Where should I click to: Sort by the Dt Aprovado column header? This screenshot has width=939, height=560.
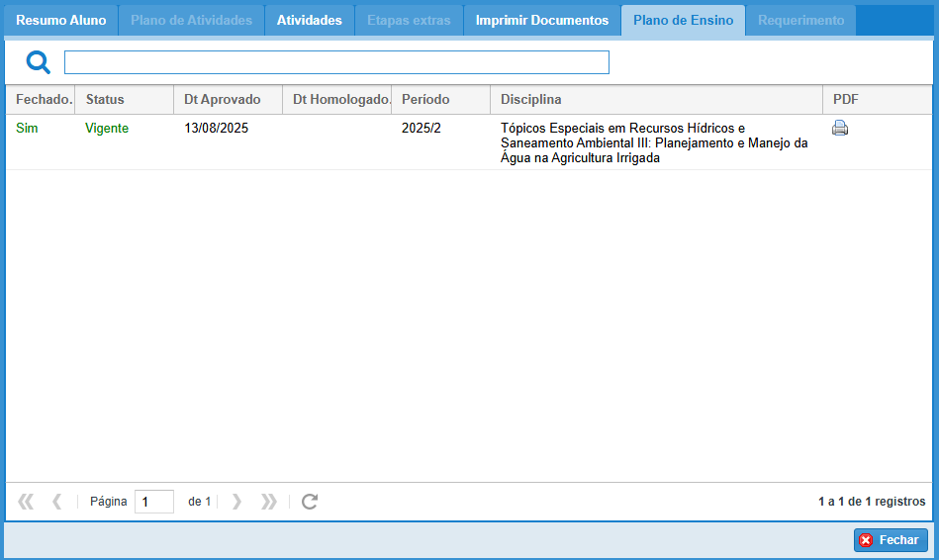point(223,100)
